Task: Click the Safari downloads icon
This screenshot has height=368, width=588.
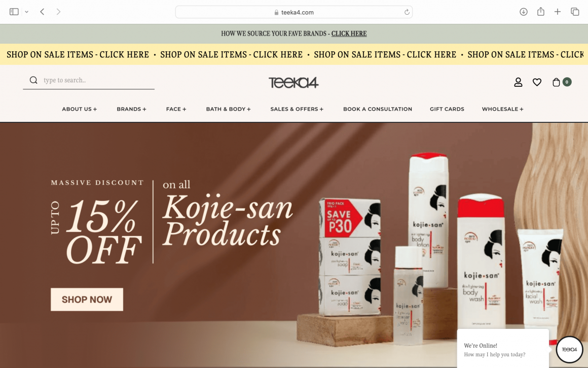Action: (524, 12)
